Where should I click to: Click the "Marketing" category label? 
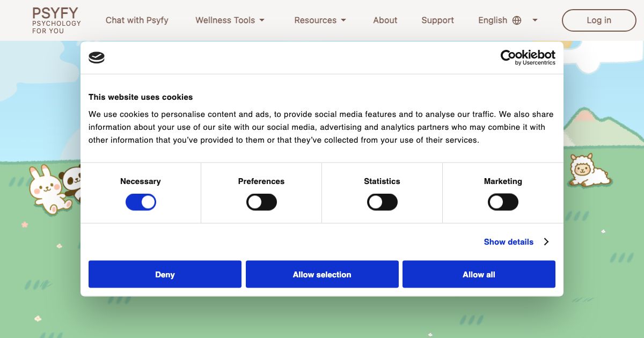point(503,181)
